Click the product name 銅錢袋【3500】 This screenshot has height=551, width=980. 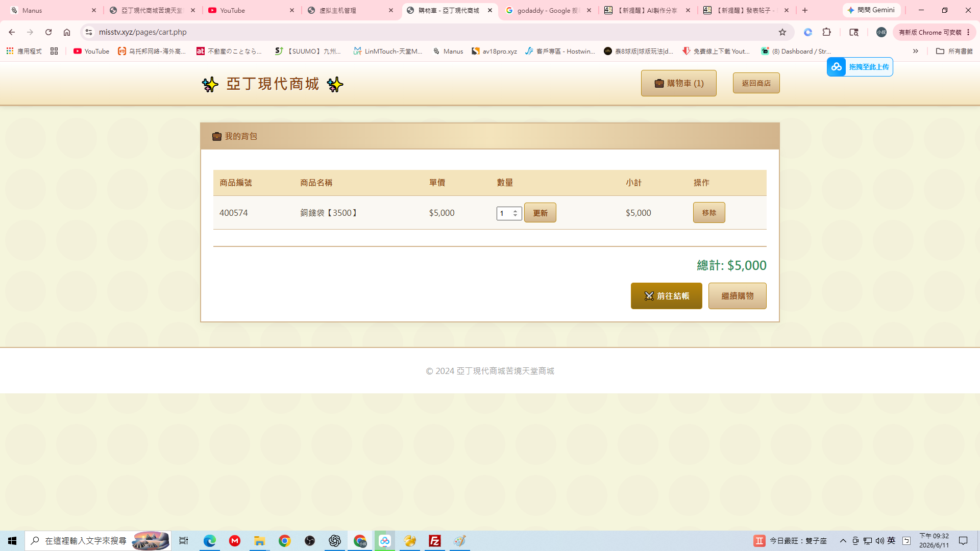click(330, 213)
